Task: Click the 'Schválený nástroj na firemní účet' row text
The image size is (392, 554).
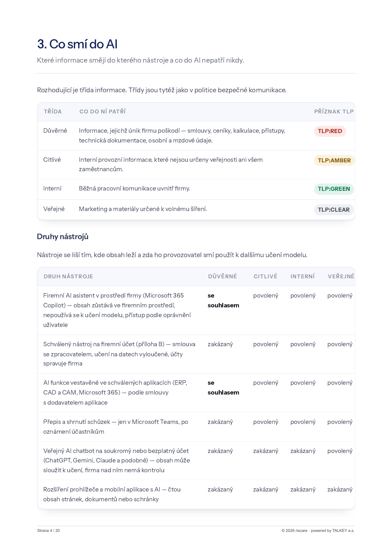Action: pos(119,354)
